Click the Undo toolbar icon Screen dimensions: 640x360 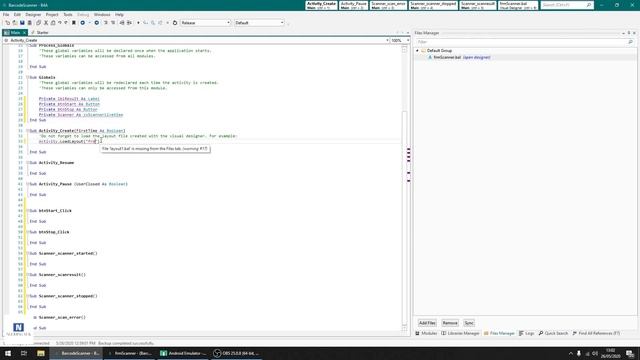tap(60, 23)
